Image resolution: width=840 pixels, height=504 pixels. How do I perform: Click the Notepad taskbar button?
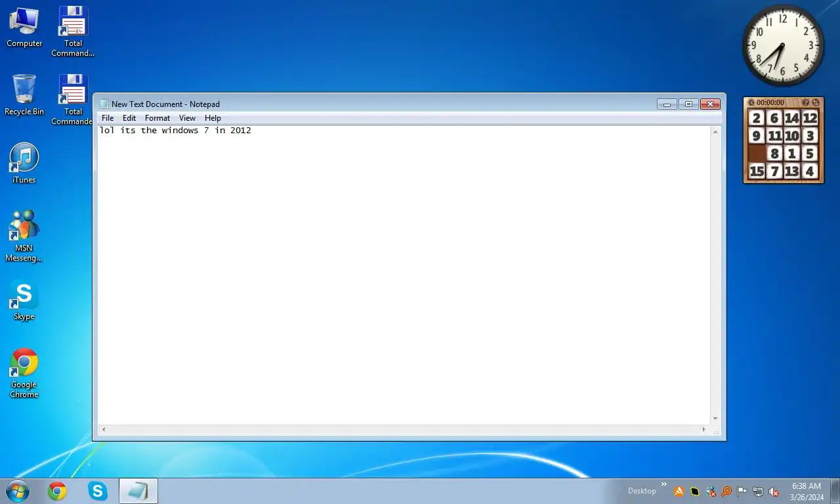click(x=138, y=491)
